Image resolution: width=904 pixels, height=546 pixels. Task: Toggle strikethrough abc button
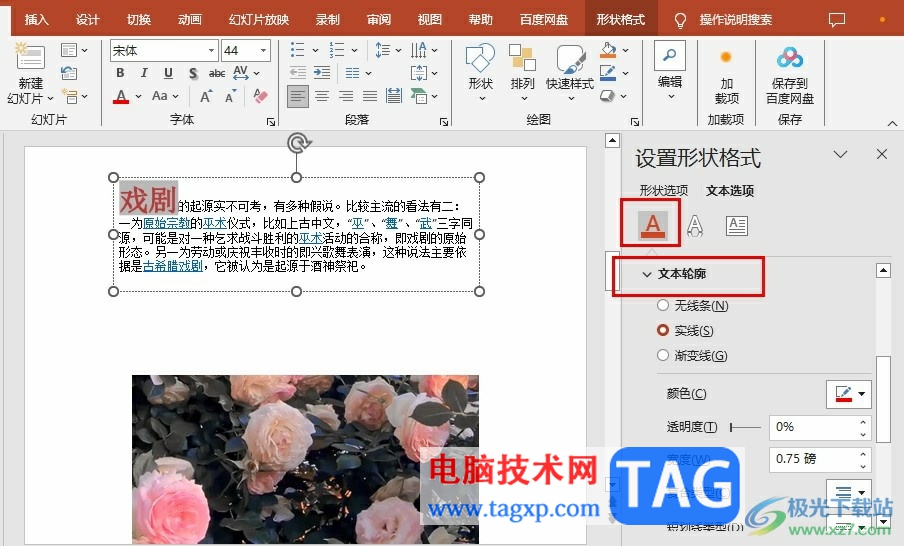pos(217,73)
